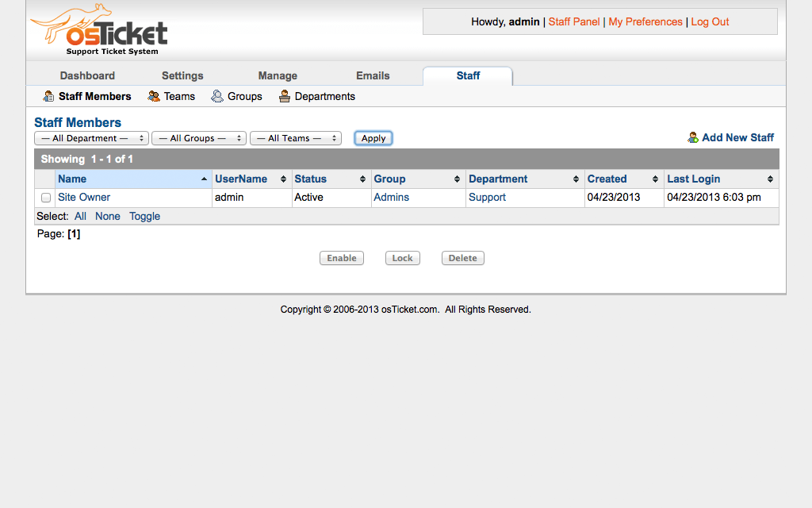The width and height of the screenshot is (812, 508).
Task: Toggle the row selection
Action: click(144, 216)
